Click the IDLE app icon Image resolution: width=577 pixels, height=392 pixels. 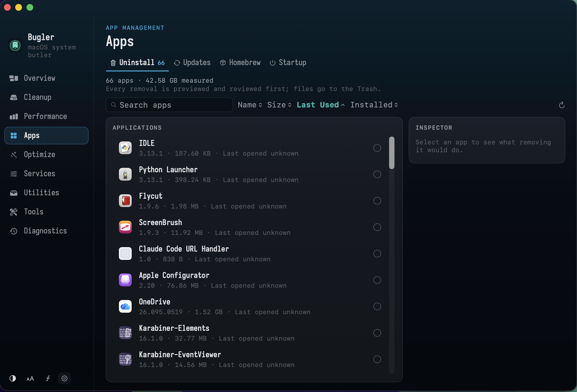pos(125,148)
